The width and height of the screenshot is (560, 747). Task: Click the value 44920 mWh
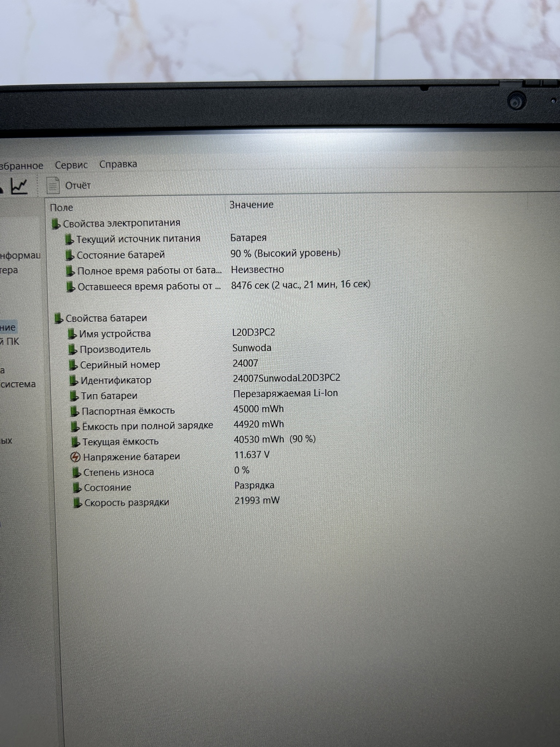[259, 424]
